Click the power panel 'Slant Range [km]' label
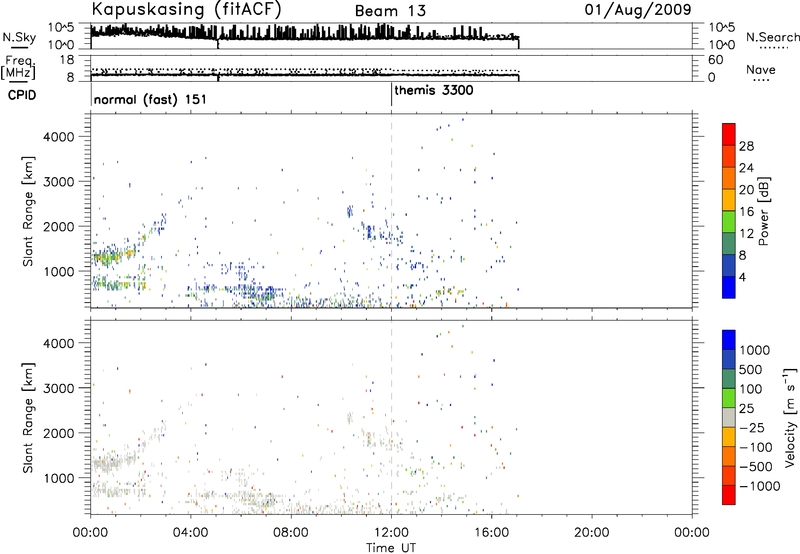The height and width of the screenshot is (554, 800). pyautogui.click(x=28, y=211)
